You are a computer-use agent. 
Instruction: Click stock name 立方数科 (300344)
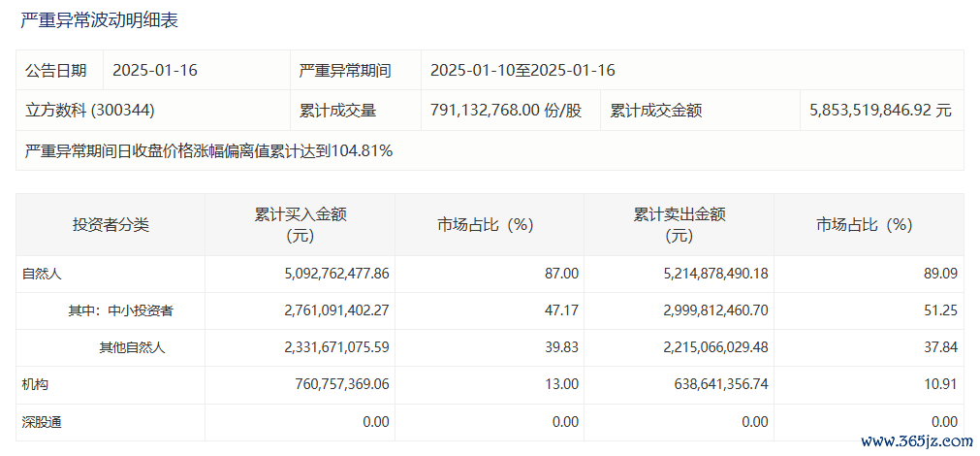(90, 110)
